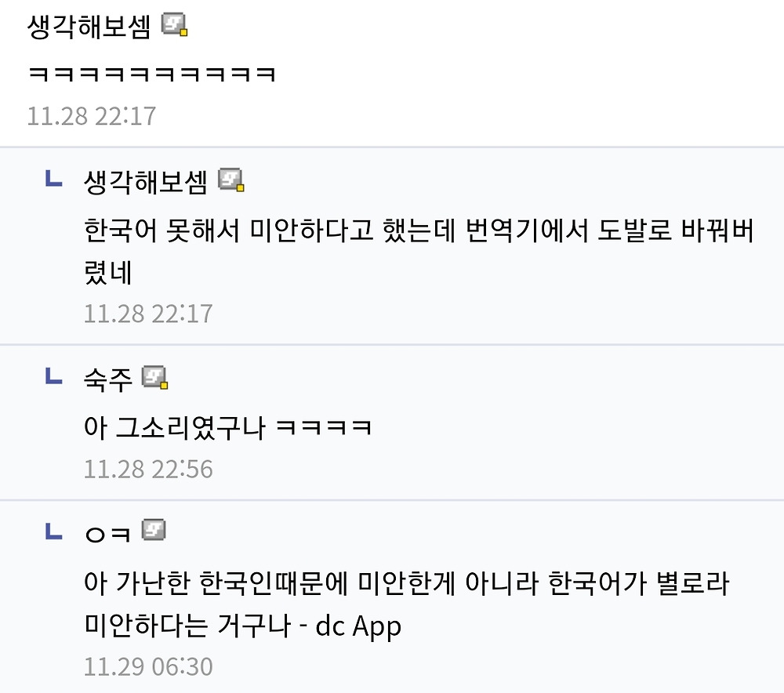Viewport: 784px width, 693px height.
Task: Open the ㅇㅋ nickname
Action: (108, 534)
